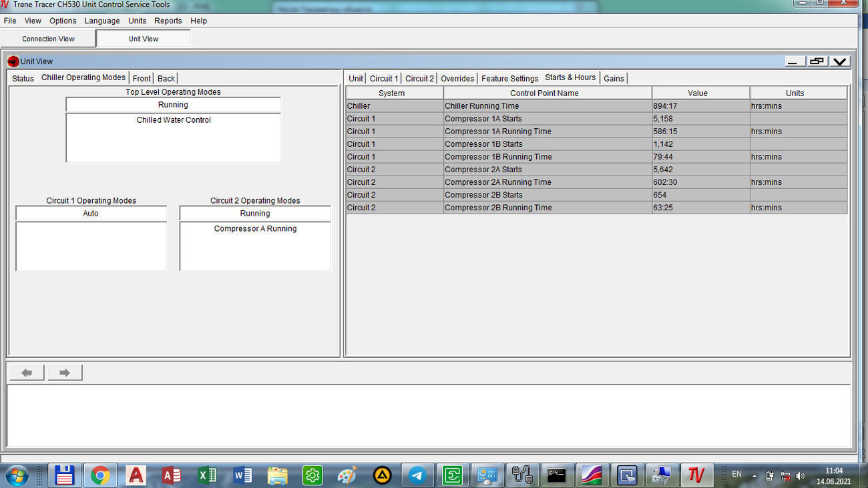Select the Chiller Running Time row

tap(596, 106)
